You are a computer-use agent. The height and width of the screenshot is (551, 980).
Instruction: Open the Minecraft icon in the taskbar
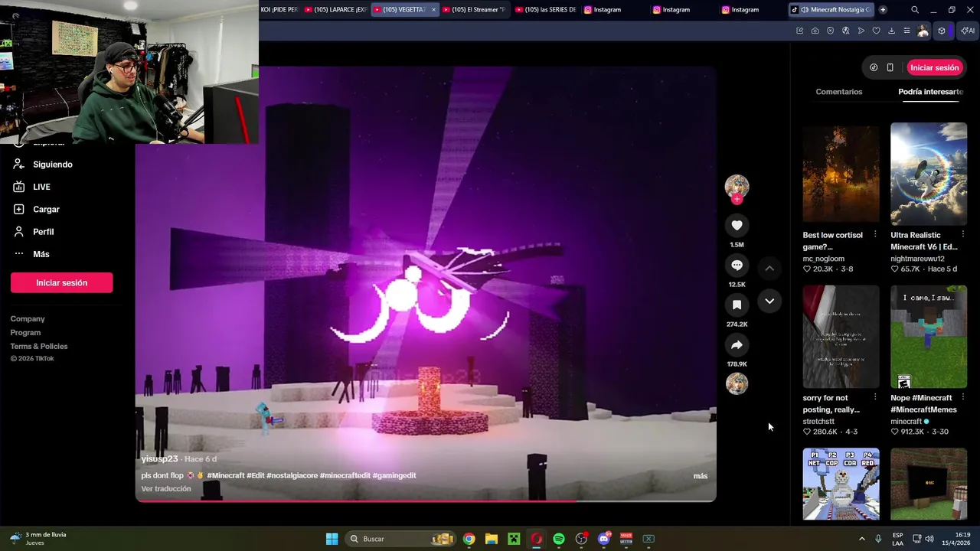514,539
